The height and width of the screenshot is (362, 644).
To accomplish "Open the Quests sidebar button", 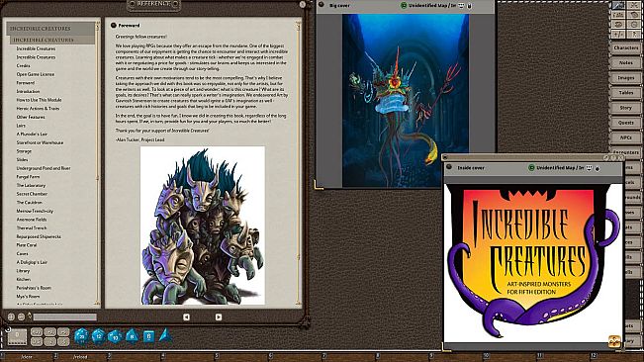I will point(626,123).
